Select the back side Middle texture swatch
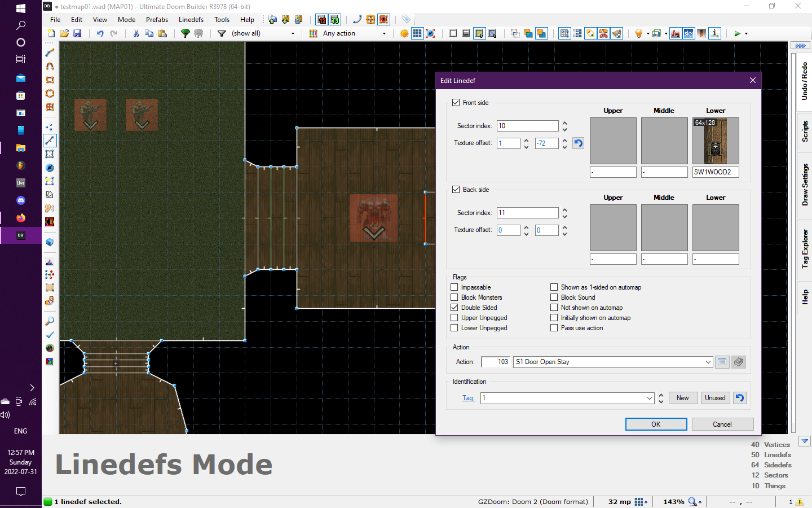 pos(664,228)
